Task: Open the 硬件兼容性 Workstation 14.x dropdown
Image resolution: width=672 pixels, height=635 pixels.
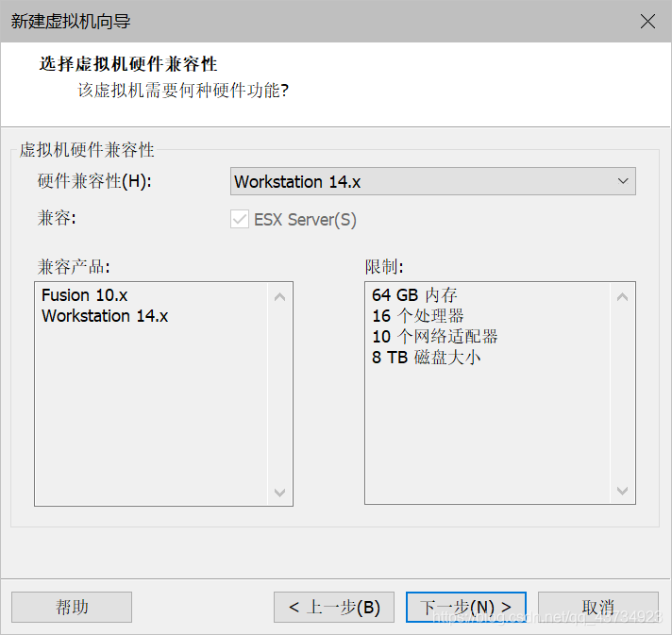Action: (433, 181)
